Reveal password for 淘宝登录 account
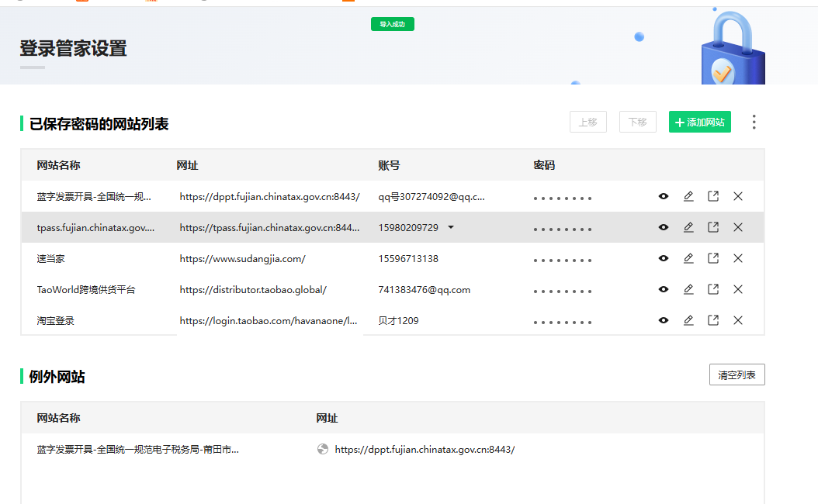This screenshot has width=818, height=504. coord(664,320)
